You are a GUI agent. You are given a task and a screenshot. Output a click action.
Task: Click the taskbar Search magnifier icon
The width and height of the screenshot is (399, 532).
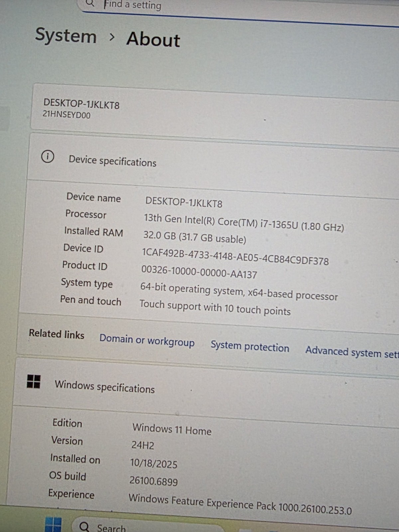84,527
